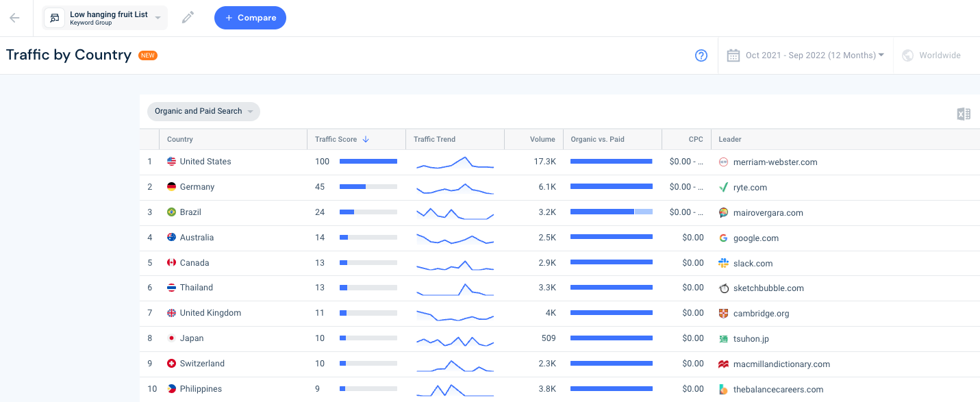The width and height of the screenshot is (980, 402).
Task: Click the Germany traffic score bar
Action: (x=368, y=187)
